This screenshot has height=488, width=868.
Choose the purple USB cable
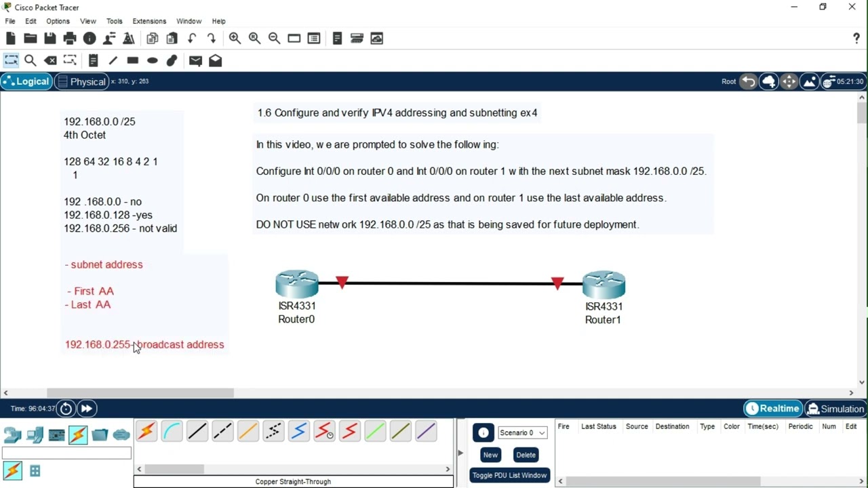[426, 431]
